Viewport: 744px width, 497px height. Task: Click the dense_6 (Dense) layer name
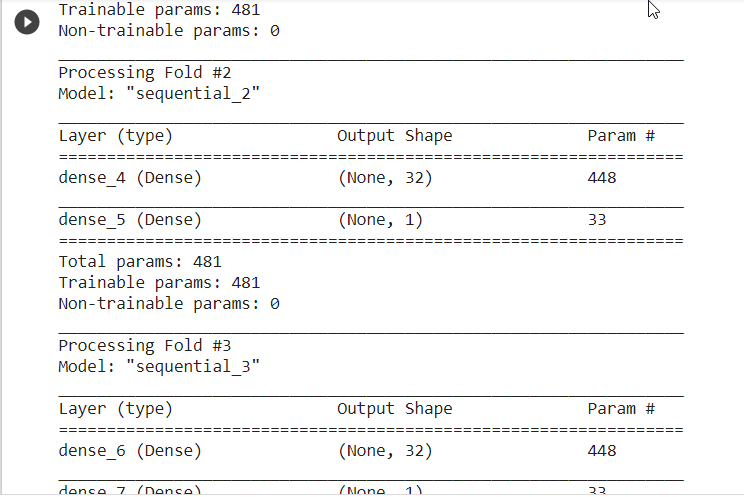[130, 451]
